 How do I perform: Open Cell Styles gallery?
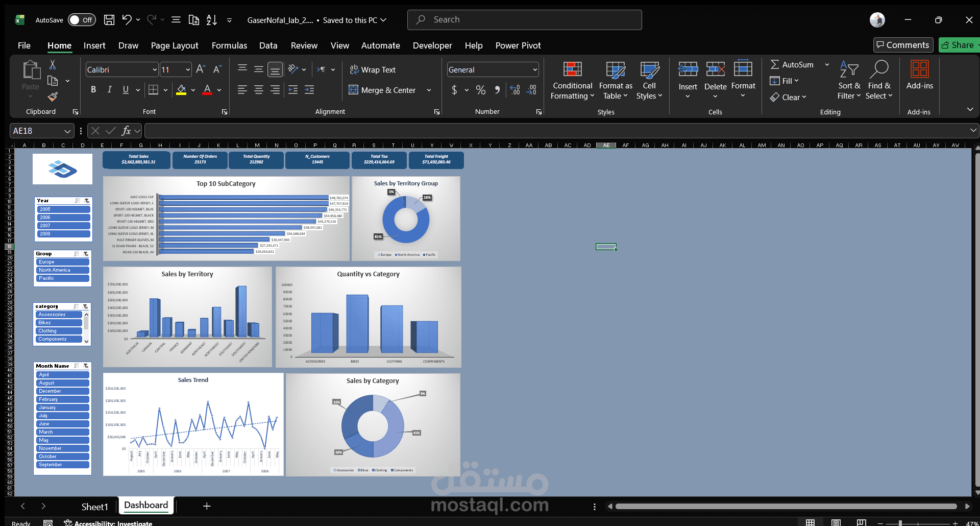(x=649, y=81)
